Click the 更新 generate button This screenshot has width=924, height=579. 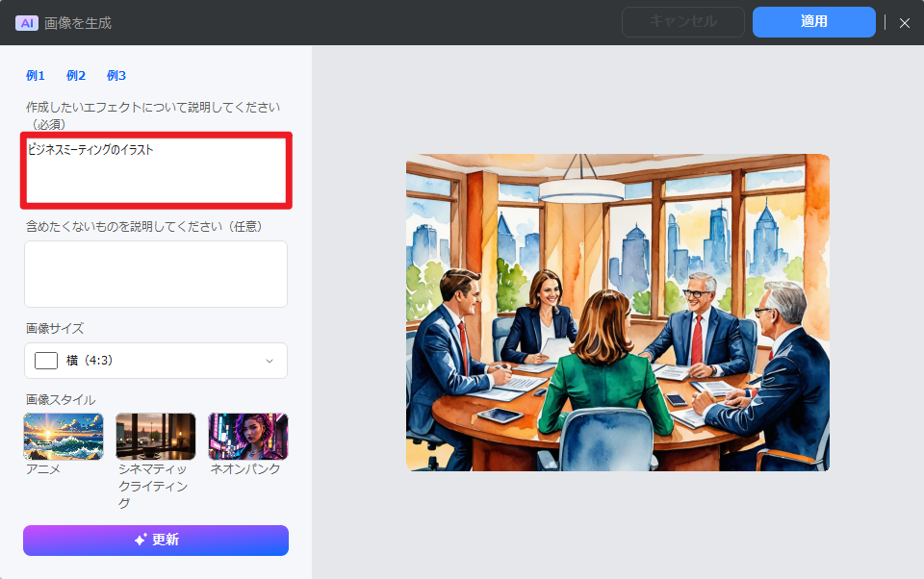point(156,541)
